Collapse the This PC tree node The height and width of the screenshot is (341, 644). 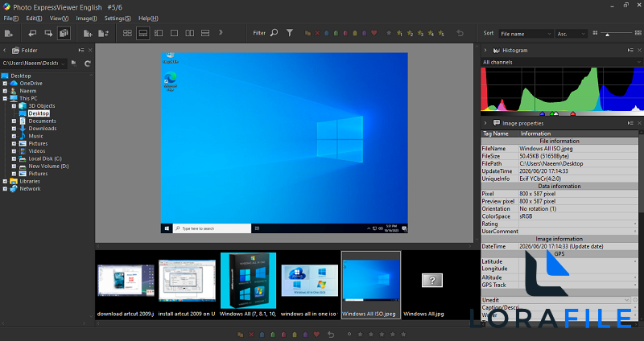(5, 98)
